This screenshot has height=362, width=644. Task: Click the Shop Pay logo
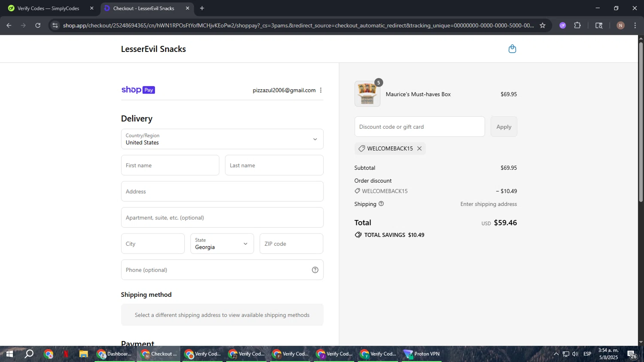coord(138,90)
